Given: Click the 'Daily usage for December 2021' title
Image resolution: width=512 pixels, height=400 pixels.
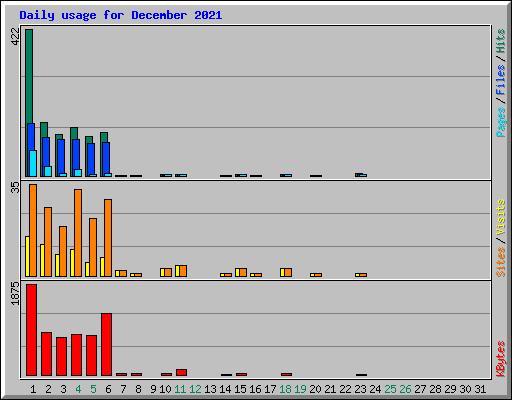Looking at the screenshot, I should click(x=121, y=15).
